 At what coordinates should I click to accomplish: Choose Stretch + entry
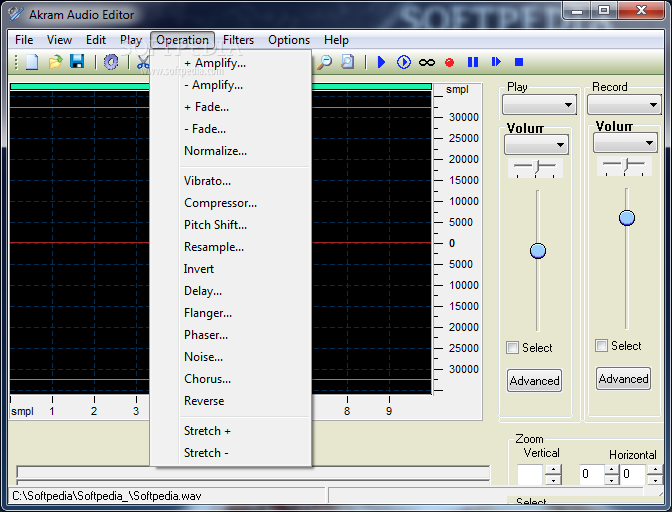(231, 431)
